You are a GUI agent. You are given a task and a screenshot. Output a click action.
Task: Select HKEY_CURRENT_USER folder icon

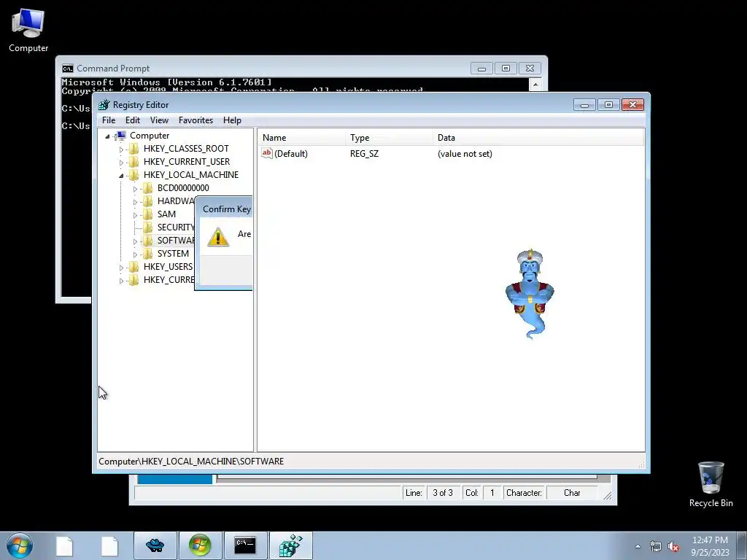(134, 162)
